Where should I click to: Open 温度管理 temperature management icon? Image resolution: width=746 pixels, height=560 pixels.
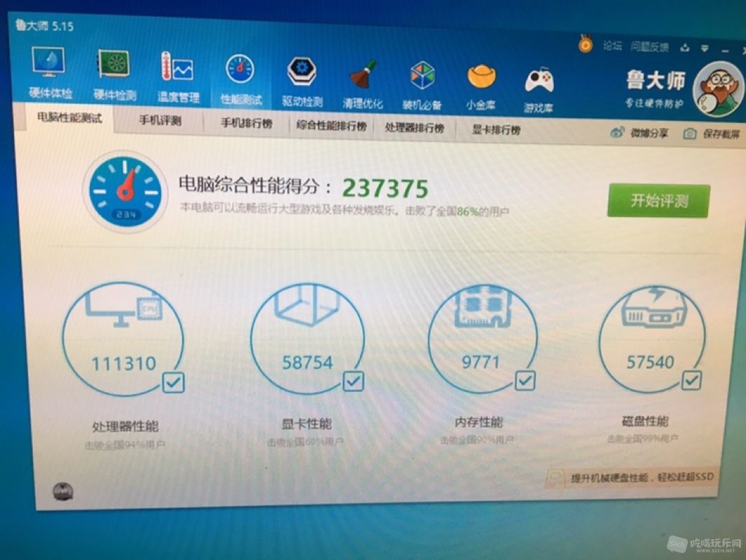tap(177, 66)
